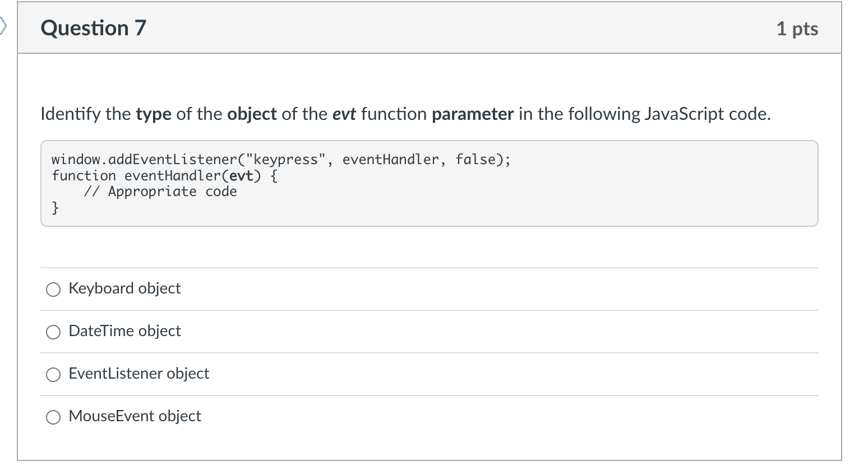Click the "EventListener object" answer label text

tap(138, 374)
